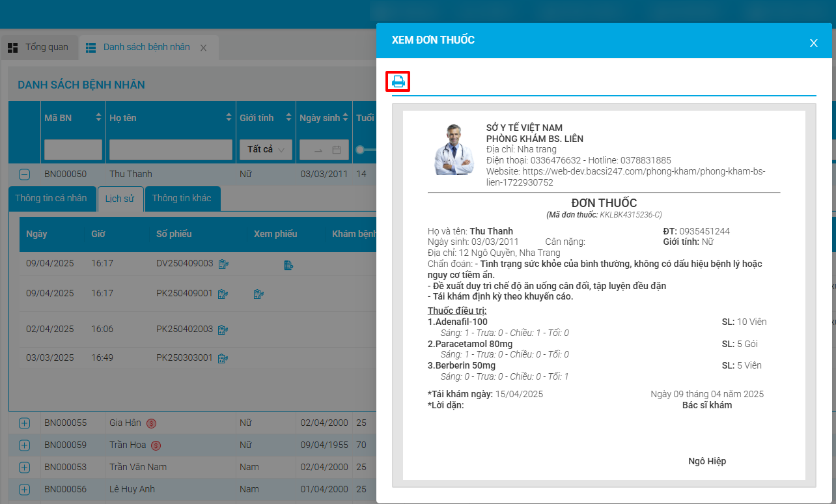The width and height of the screenshot is (836, 504).
Task: Open the Tổng quan tab
Action: pyautogui.click(x=39, y=48)
